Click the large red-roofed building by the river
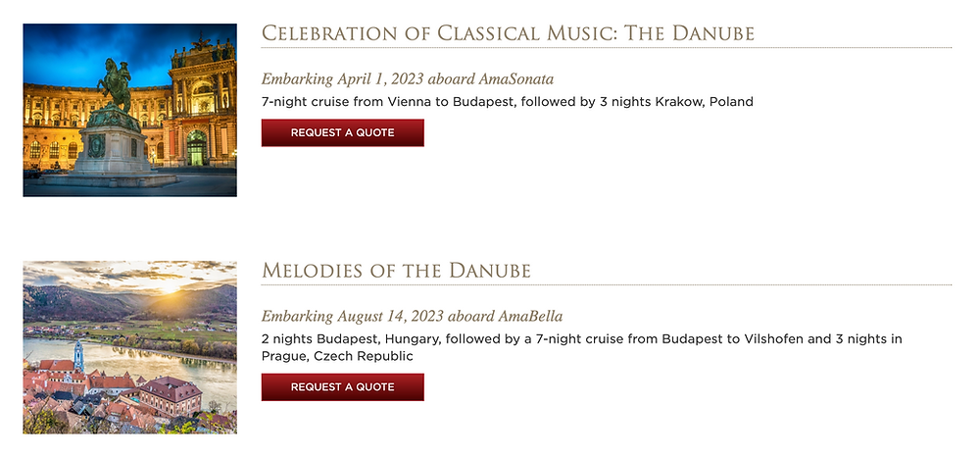 pyautogui.click(x=170, y=397)
